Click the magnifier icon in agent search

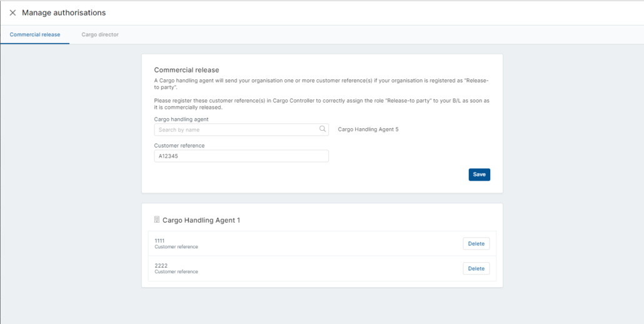323,129
